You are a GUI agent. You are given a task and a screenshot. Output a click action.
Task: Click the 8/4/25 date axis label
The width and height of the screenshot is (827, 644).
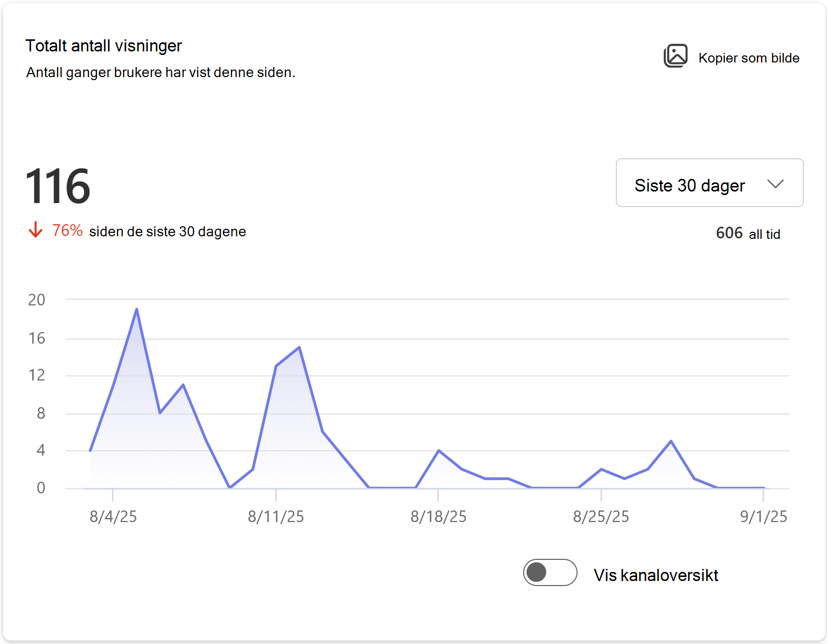pyautogui.click(x=113, y=517)
